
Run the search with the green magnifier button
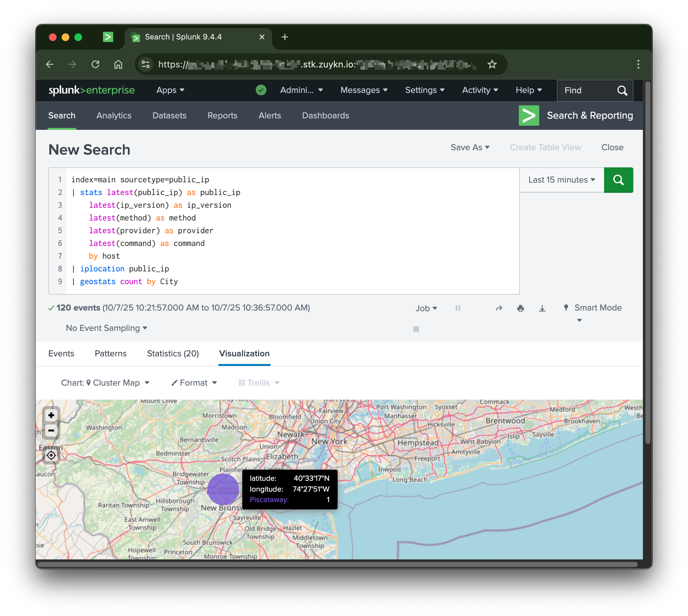[618, 180]
